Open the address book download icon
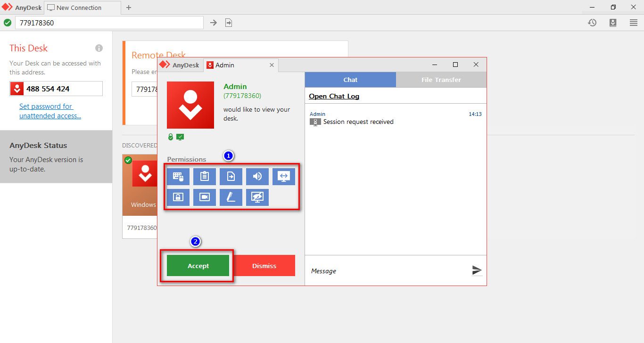This screenshot has width=644, height=343. (613, 23)
